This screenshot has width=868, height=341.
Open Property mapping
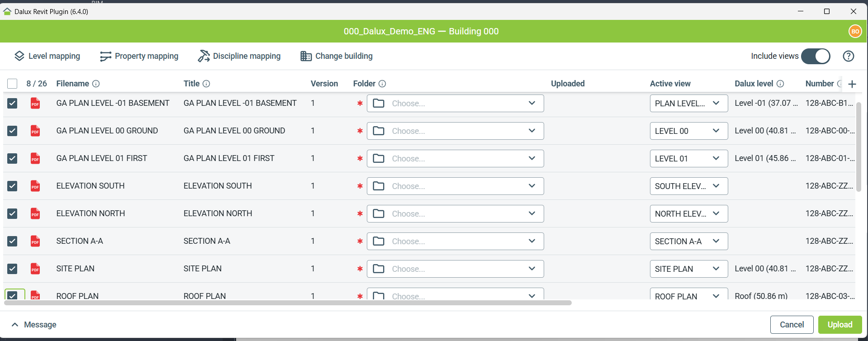tap(139, 56)
